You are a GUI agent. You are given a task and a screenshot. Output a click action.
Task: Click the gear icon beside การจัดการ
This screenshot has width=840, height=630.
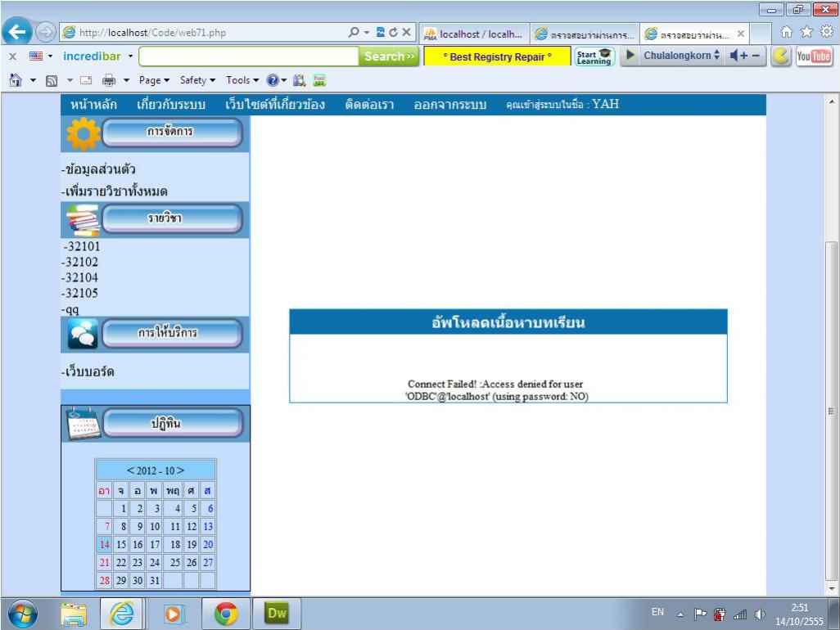tap(83, 133)
